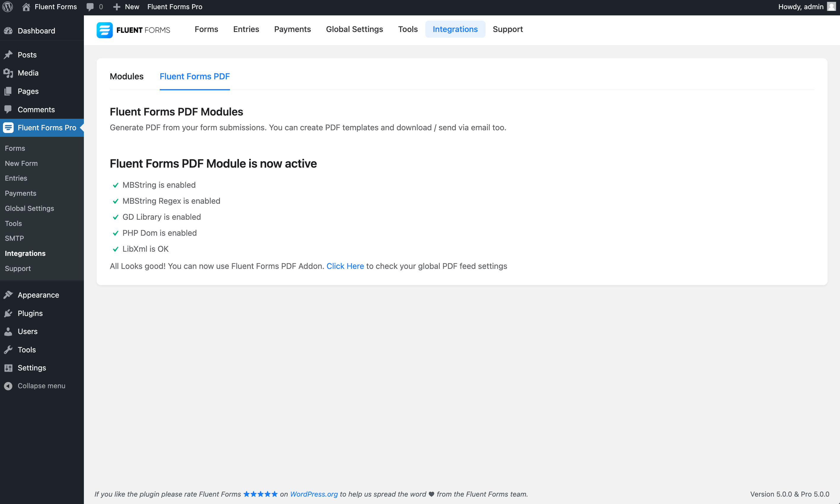The height and width of the screenshot is (504, 840).
Task: Click 'GD Library is enabled' status line
Action: tap(157, 217)
